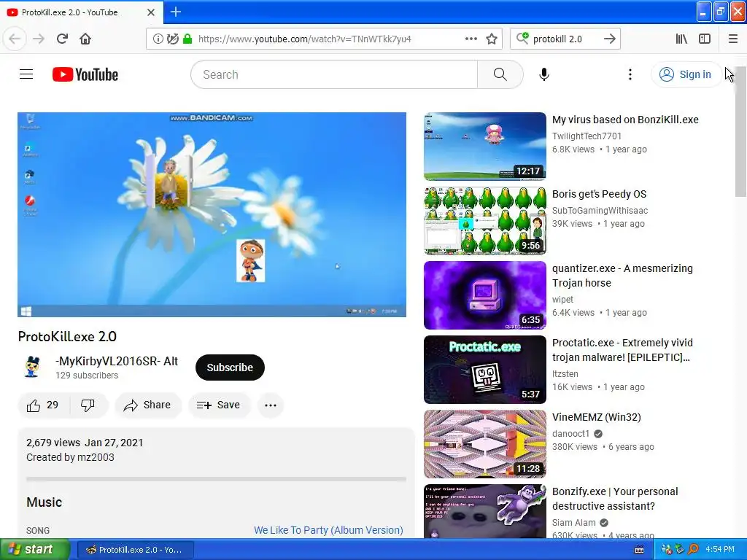Open 'My virus based on BonziKill.exe' thumbnail
The height and width of the screenshot is (560, 747).
pos(485,146)
